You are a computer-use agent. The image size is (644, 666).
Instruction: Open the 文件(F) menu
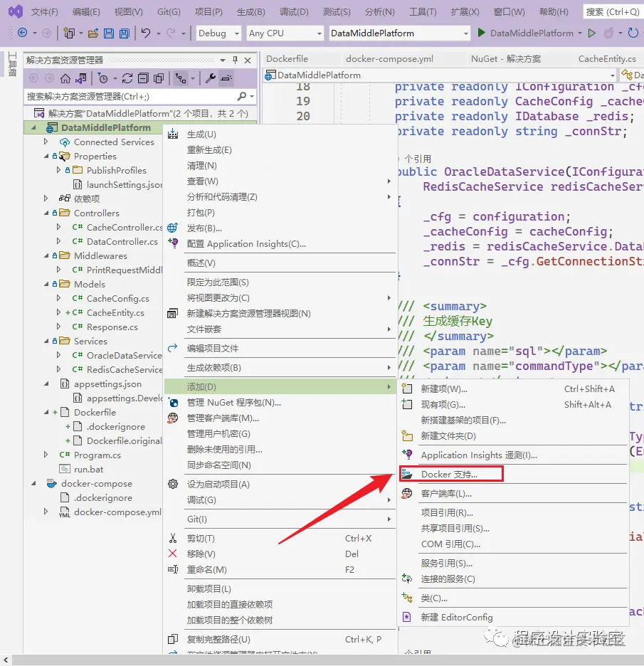click(x=45, y=12)
